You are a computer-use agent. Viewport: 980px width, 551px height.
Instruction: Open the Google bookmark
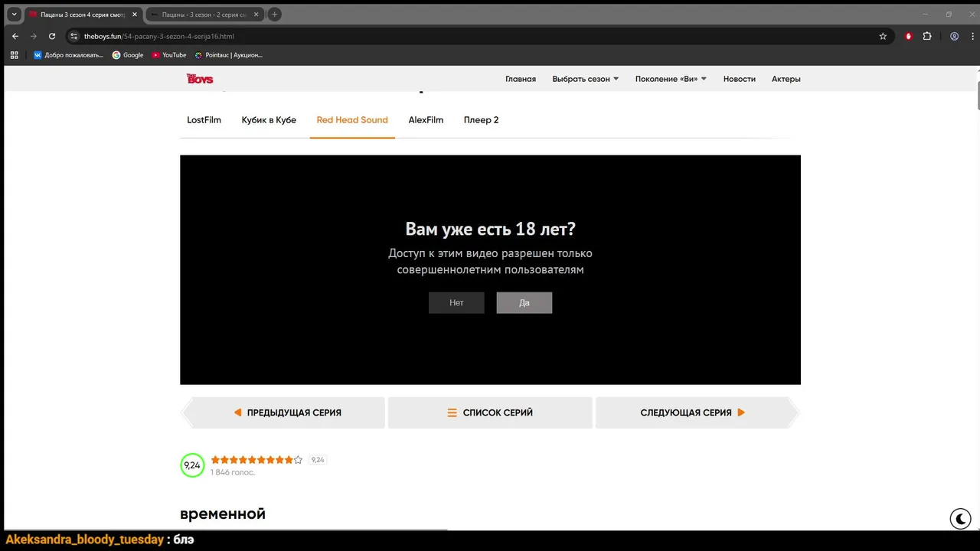(x=128, y=55)
